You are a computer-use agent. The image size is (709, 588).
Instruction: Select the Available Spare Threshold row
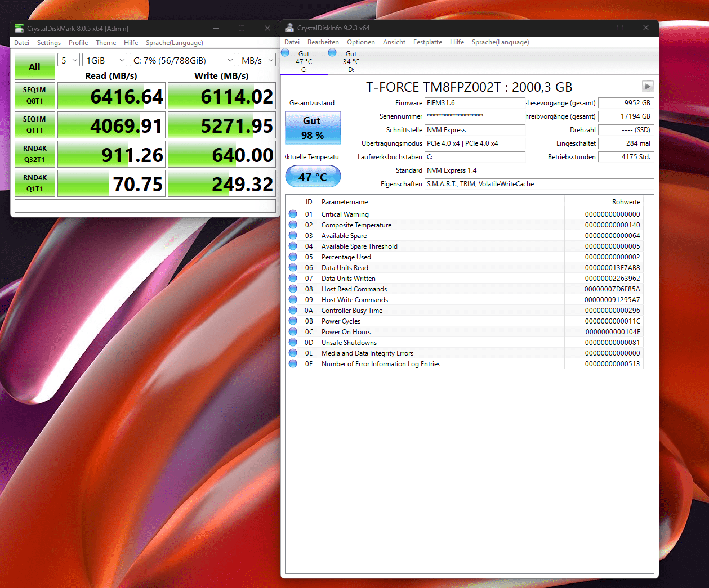point(465,246)
